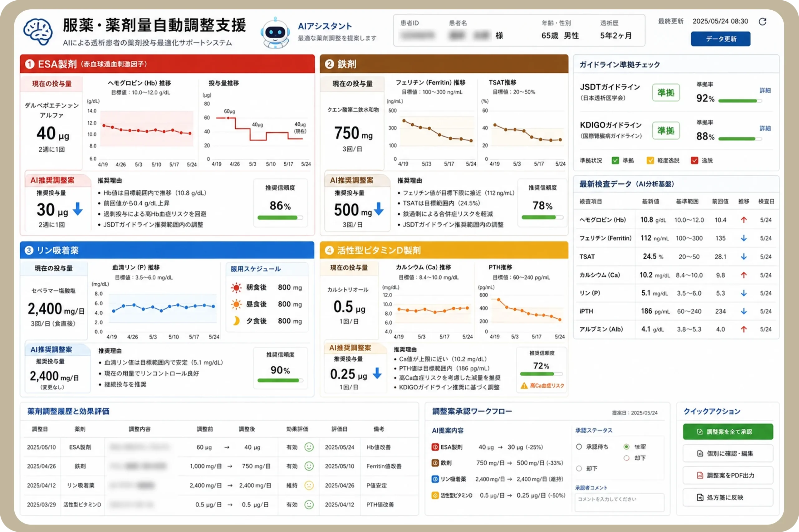Click the smiley face in the ESA製剤 history row
799x532 pixels.
pos(309,447)
